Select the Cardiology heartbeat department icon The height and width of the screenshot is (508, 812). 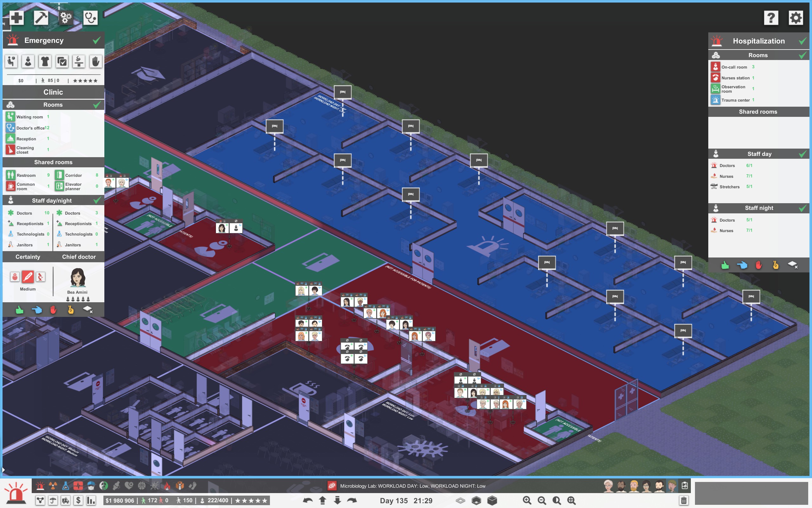78,485
